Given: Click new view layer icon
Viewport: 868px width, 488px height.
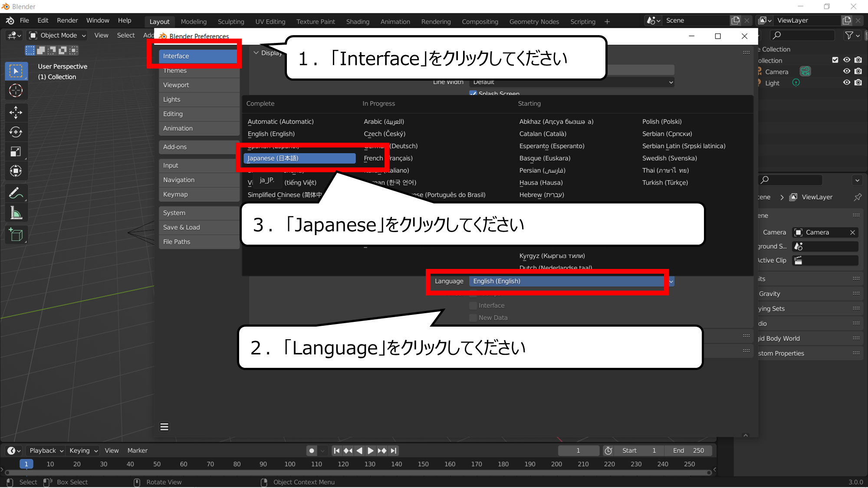Looking at the screenshot, I should pos(847,20).
